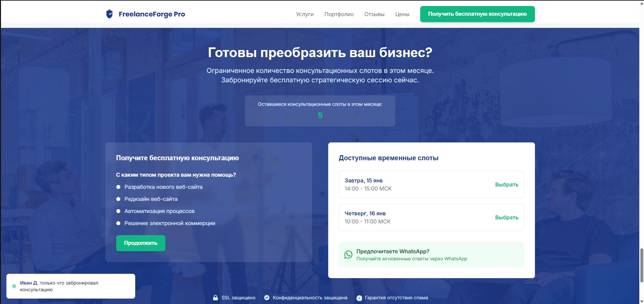
Task: Click the page vertical scrollbar thumb
Action: (642, 265)
